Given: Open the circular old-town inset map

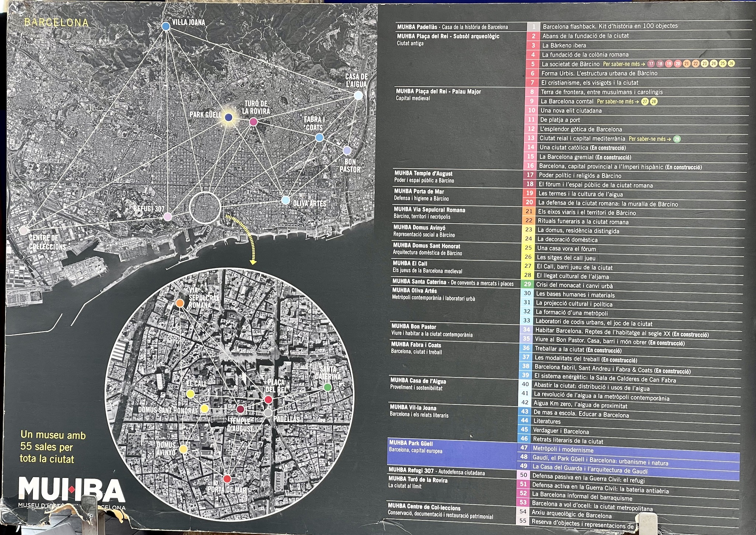Looking at the screenshot, I should 229,394.
